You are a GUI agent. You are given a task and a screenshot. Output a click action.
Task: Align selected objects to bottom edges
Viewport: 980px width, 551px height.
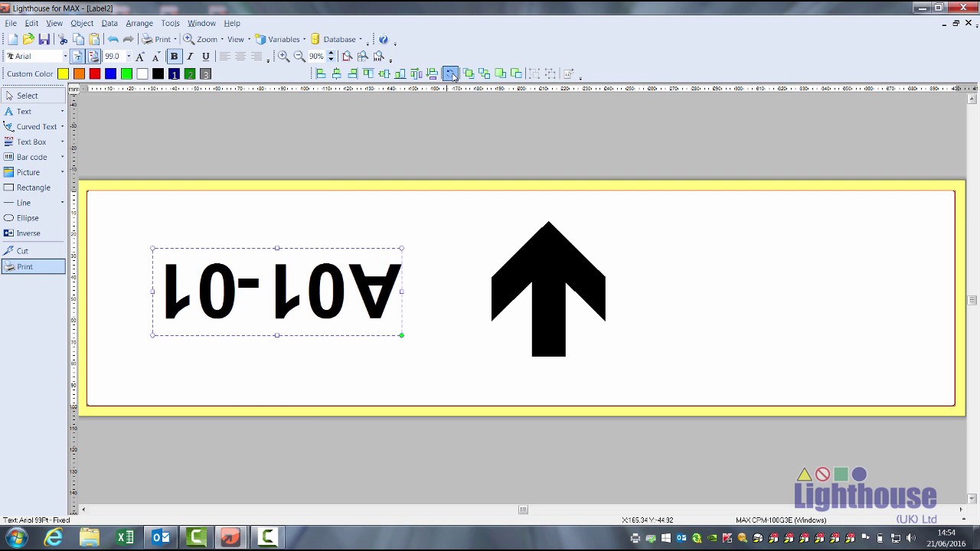coord(400,74)
